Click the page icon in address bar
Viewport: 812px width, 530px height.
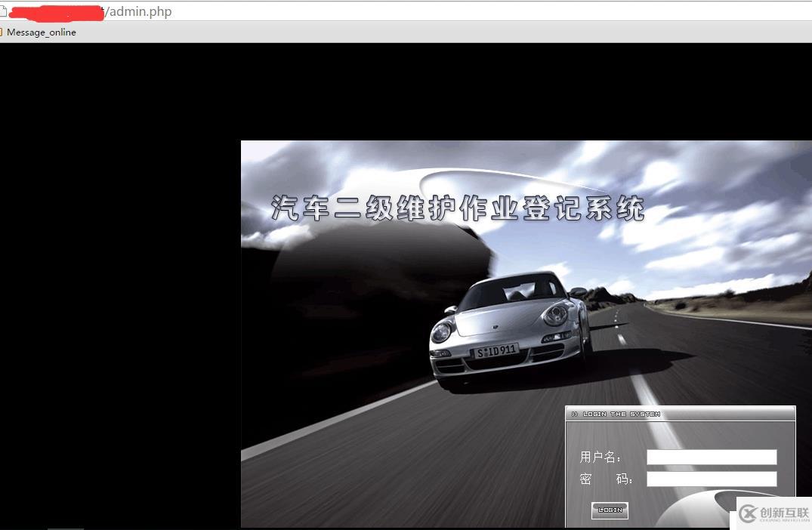pos(2,11)
